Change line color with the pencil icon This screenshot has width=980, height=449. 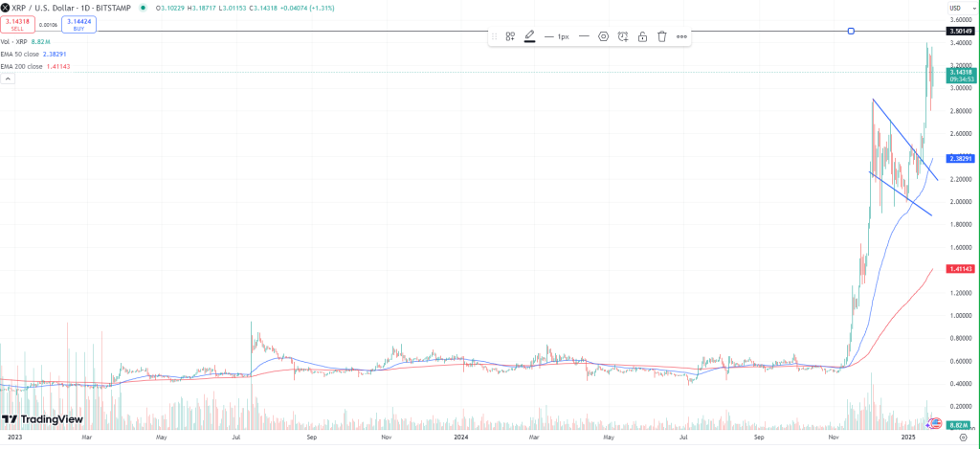pyautogui.click(x=529, y=36)
